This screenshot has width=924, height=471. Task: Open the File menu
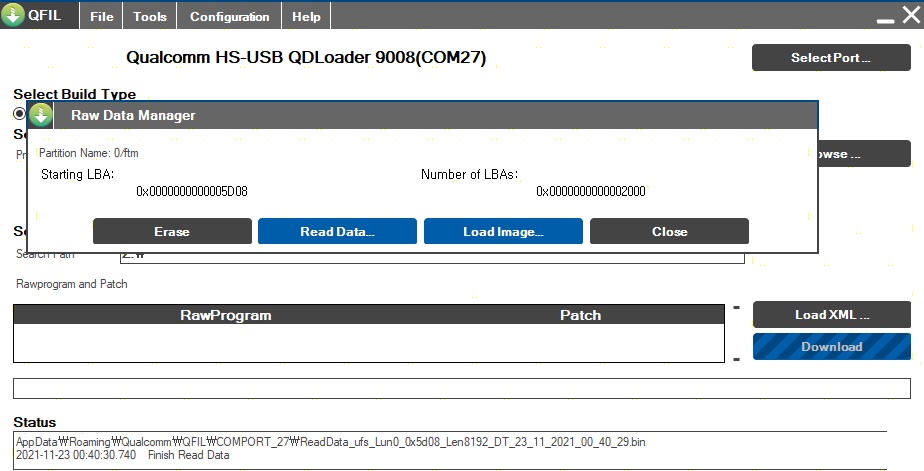point(101,17)
